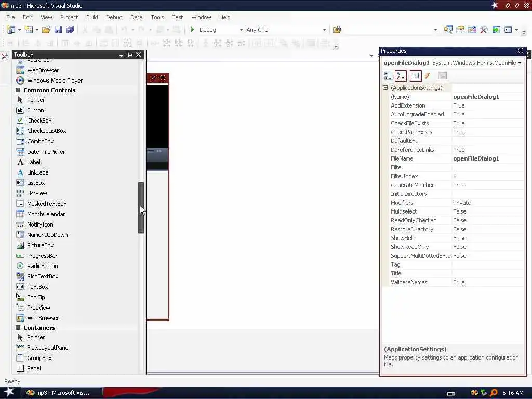Select the ComboBox control in Toolbox
Viewport: 532px width, 399px height.
tap(35, 141)
